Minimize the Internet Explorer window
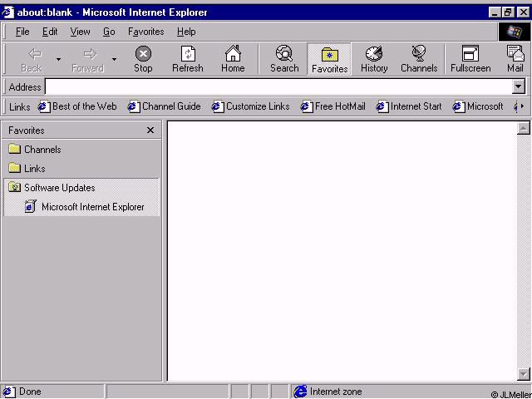This screenshot has width=532, height=399. point(495,12)
